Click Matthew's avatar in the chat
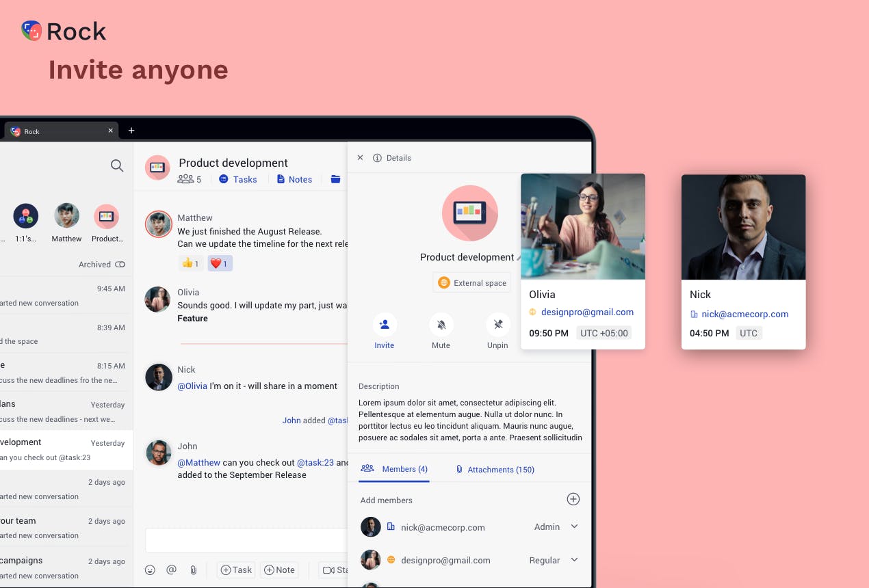Screen dimensions: 869x588 [158, 224]
